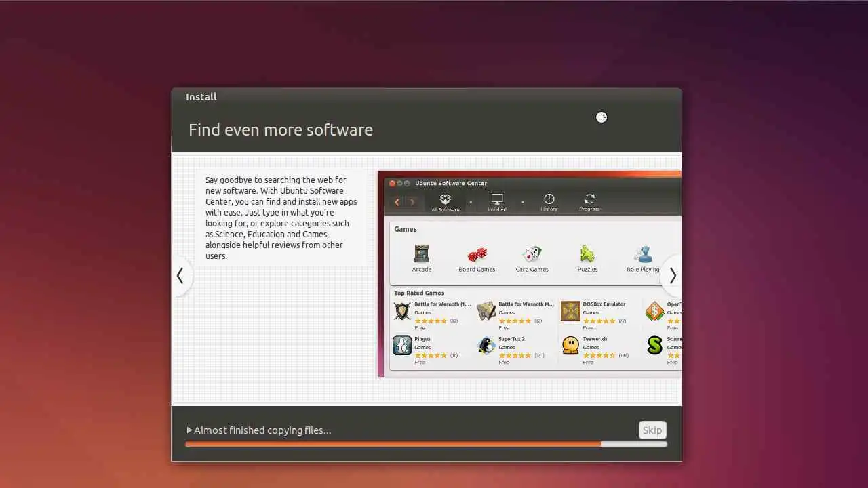Open the Installed monitor icon
Viewport: 868px width, 488px height.
[x=497, y=199]
